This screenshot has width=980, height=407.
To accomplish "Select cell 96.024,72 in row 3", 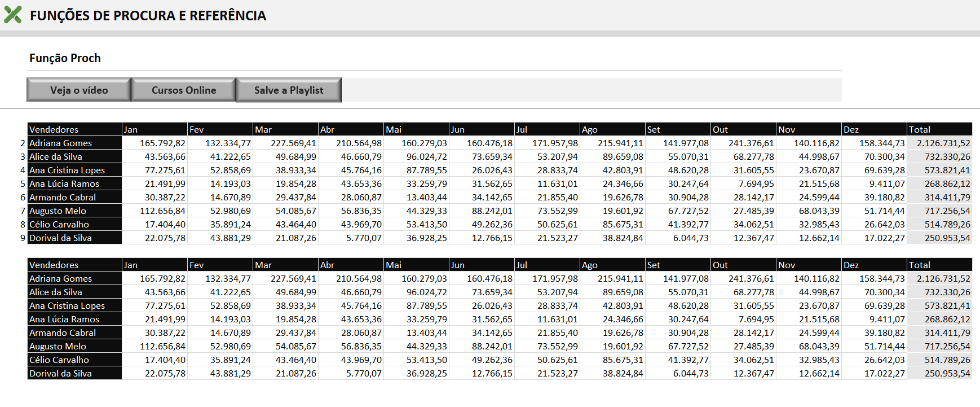I will click(x=416, y=156).
